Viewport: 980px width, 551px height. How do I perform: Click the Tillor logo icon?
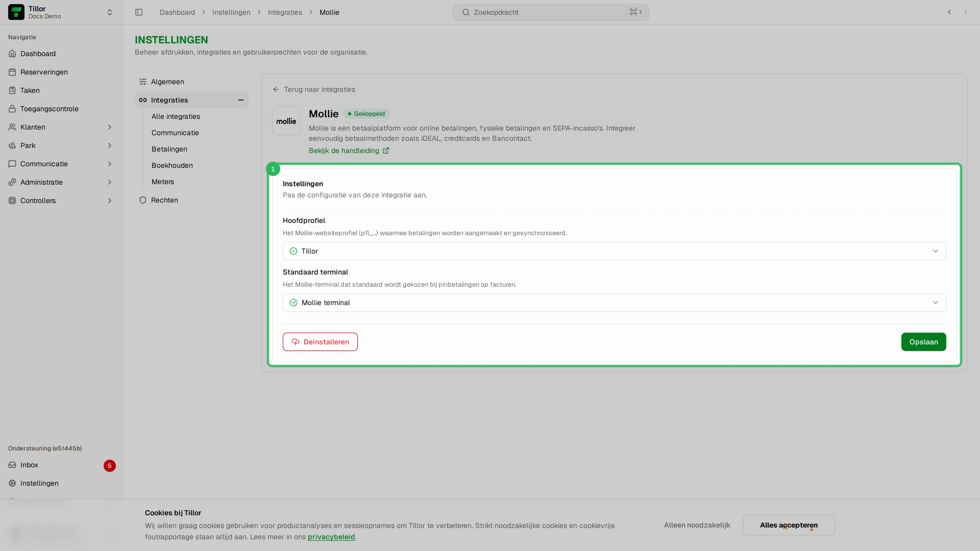[x=16, y=12]
